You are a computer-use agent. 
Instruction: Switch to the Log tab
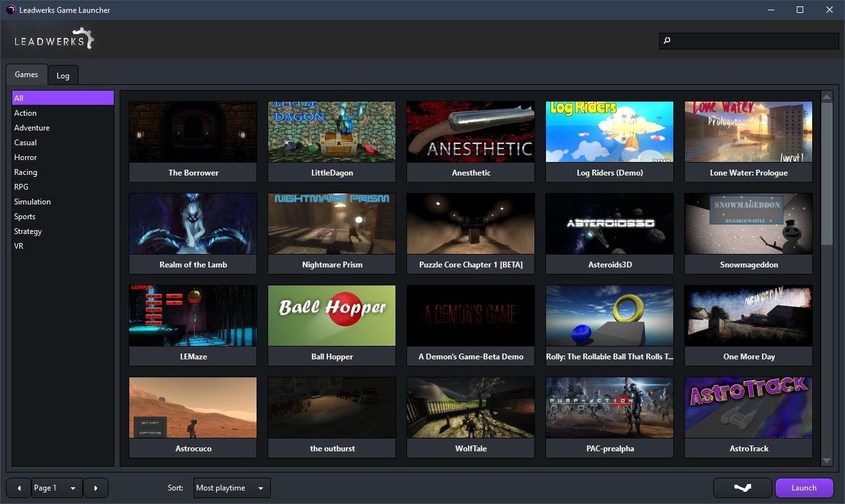pyautogui.click(x=63, y=75)
